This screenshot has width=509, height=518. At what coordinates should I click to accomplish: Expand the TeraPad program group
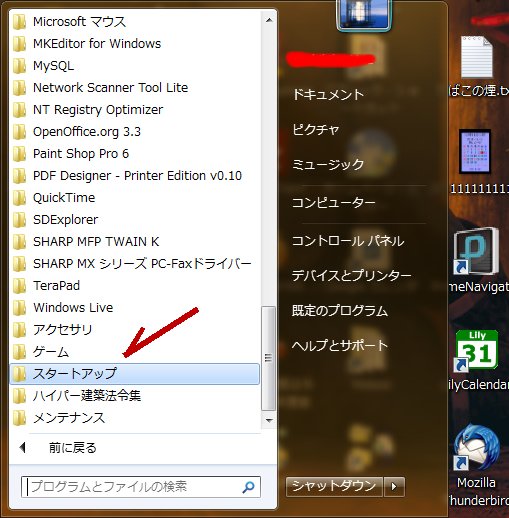[x=135, y=286]
